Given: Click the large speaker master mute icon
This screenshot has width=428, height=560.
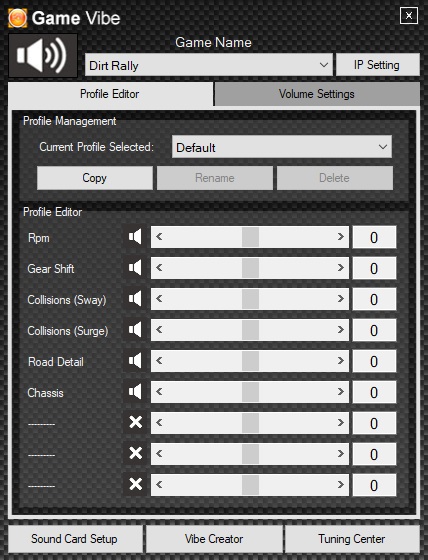Looking at the screenshot, I should 43,56.
